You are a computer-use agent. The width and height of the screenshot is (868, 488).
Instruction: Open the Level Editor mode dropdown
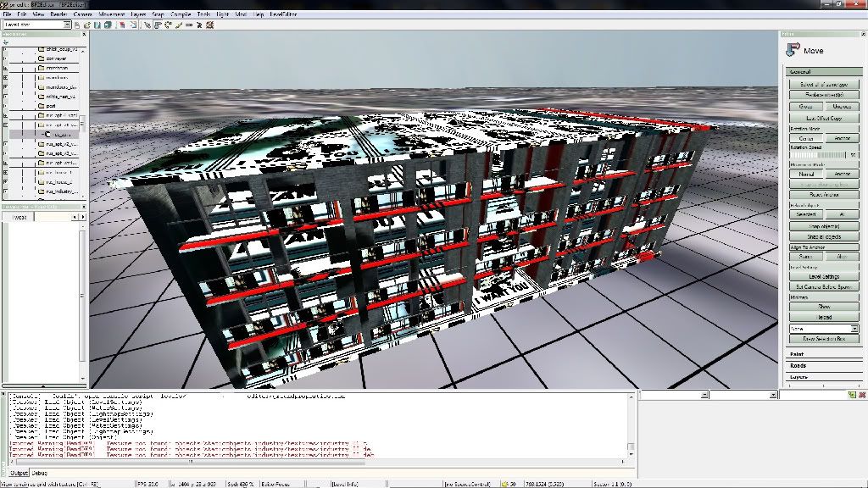tap(42, 25)
